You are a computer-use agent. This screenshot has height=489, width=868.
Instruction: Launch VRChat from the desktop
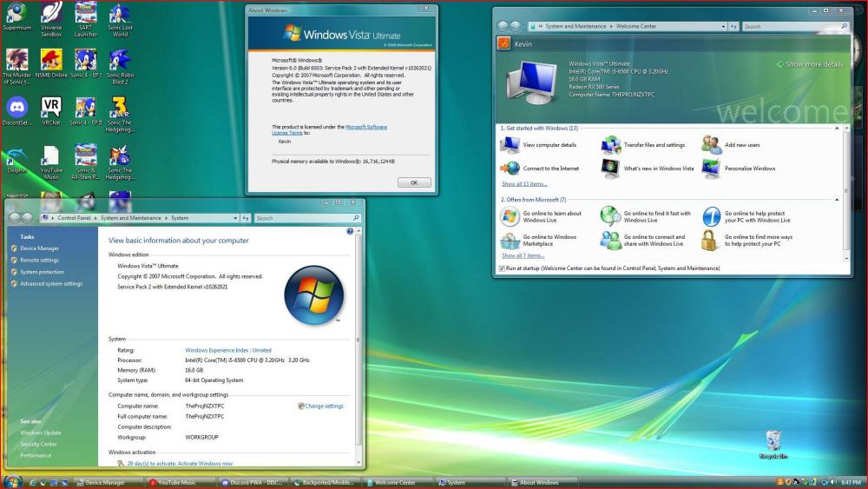[51, 107]
